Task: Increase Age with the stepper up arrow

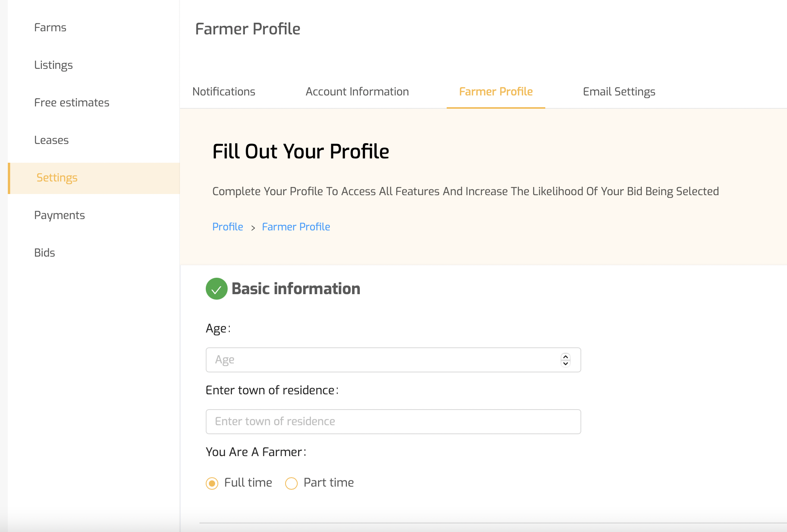Action: coord(565,357)
